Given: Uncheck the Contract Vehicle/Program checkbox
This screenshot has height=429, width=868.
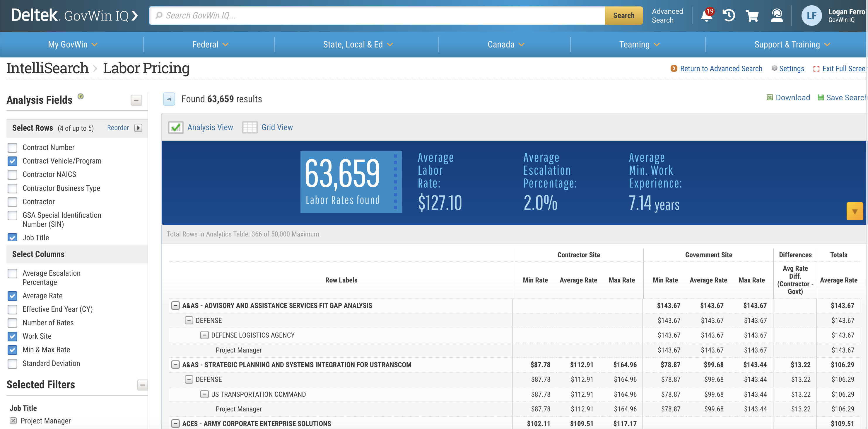Looking at the screenshot, I should click(13, 161).
